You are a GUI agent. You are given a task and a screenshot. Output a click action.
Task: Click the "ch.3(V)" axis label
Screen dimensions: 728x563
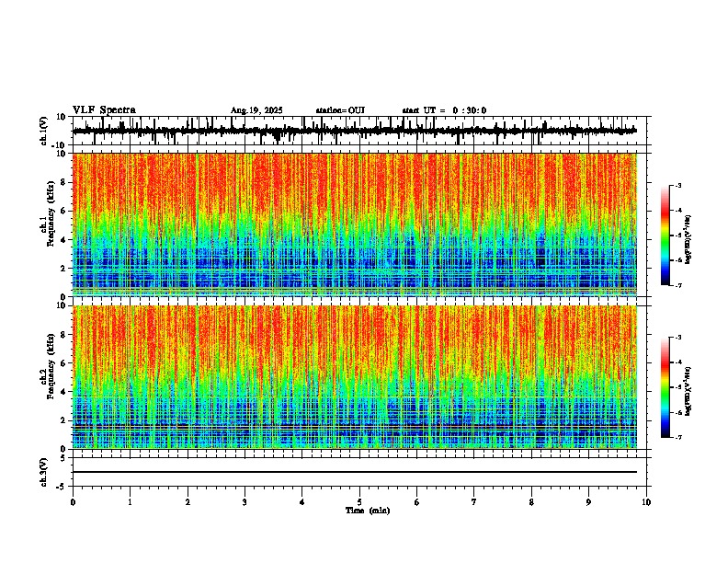pyautogui.click(x=44, y=473)
